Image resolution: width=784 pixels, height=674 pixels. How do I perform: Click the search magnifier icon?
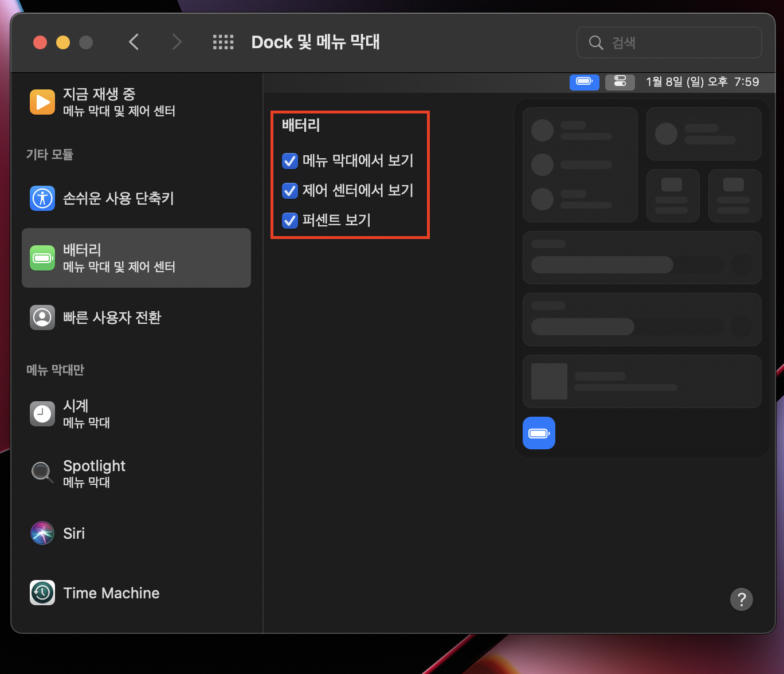pyautogui.click(x=596, y=43)
